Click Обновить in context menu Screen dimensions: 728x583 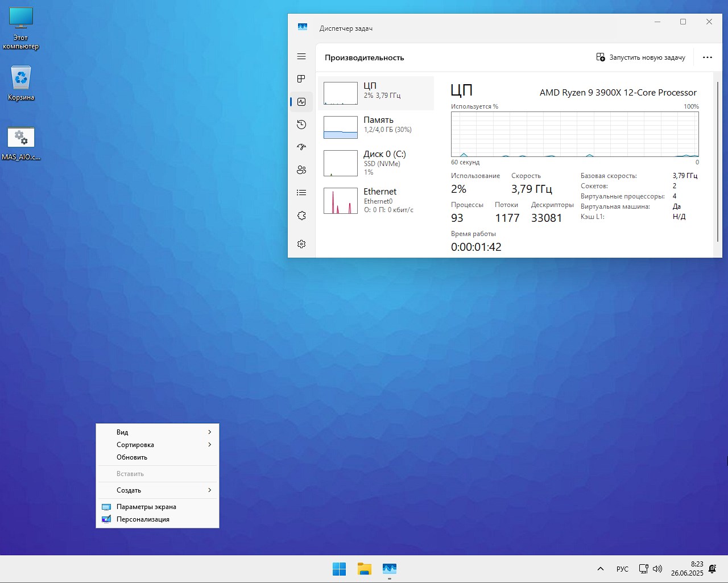pos(132,457)
